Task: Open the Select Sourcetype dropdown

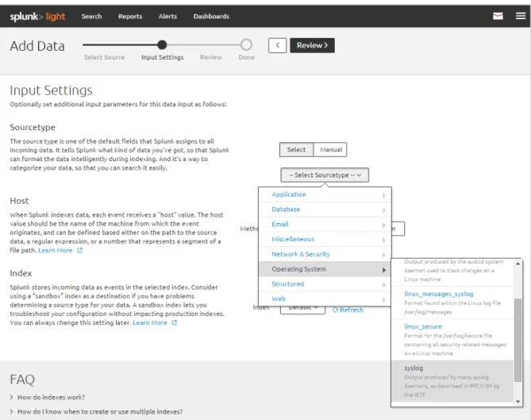Action: 325,175
